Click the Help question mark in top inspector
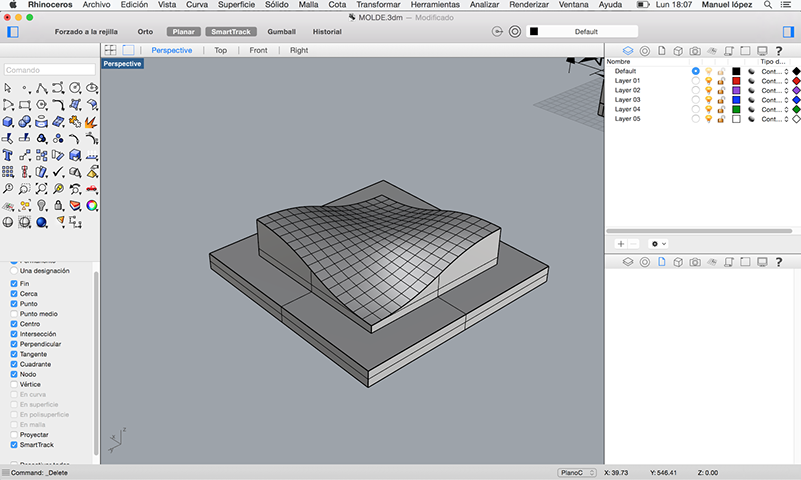The width and height of the screenshot is (801, 480). click(x=779, y=51)
